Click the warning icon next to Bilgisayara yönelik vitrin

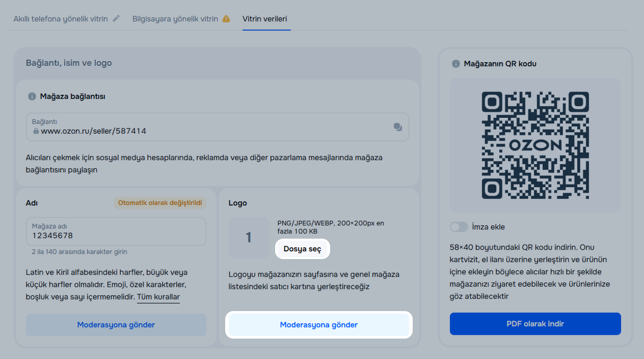(226, 19)
